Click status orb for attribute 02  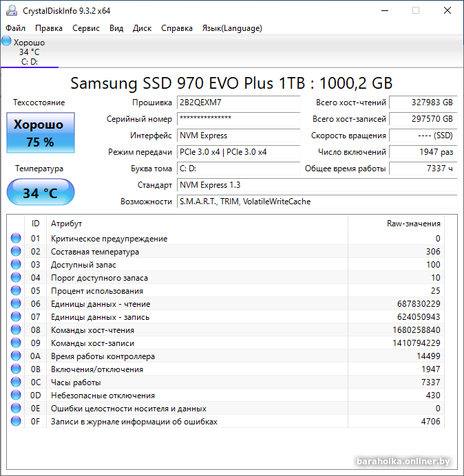[x=16, y=251]
